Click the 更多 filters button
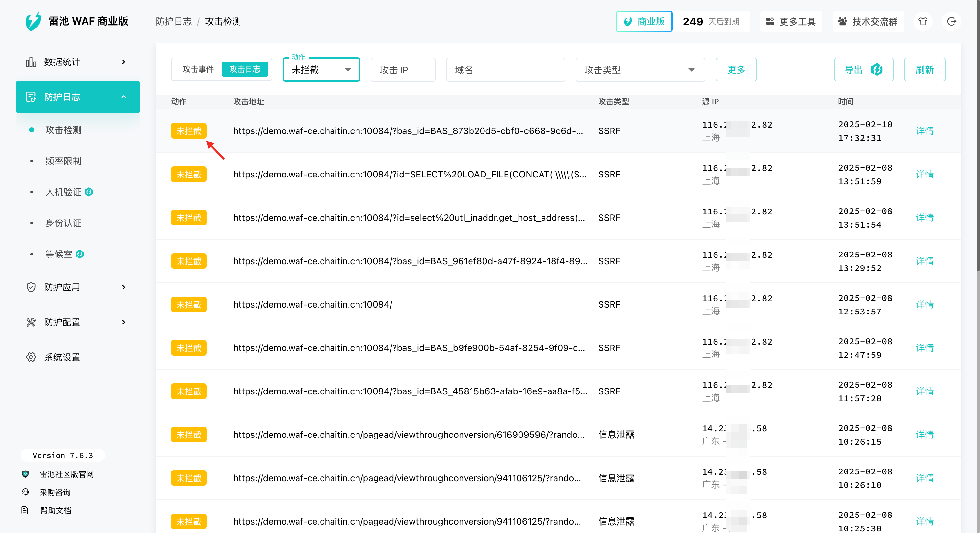980x533 pixels. tap(736, 70)
